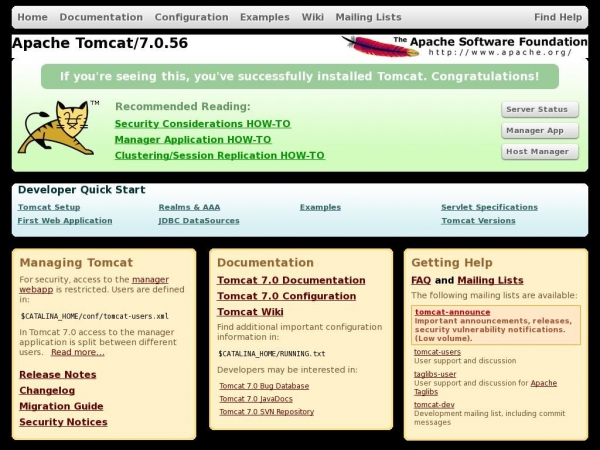Click the $CATALINA_HOME/conf/tomcat-users.xml path text
The image size is (600, 450).
[95, 316]
